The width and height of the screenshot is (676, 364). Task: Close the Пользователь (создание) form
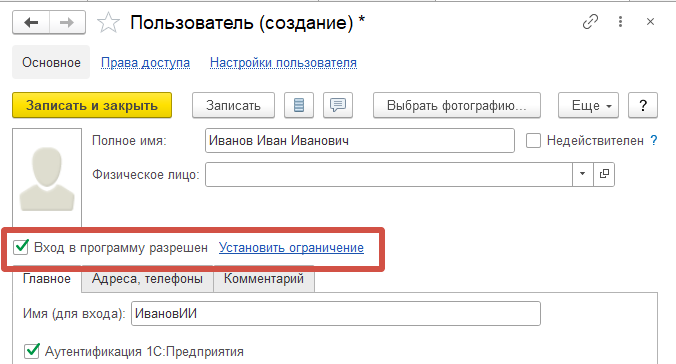[x=651, y=22]
